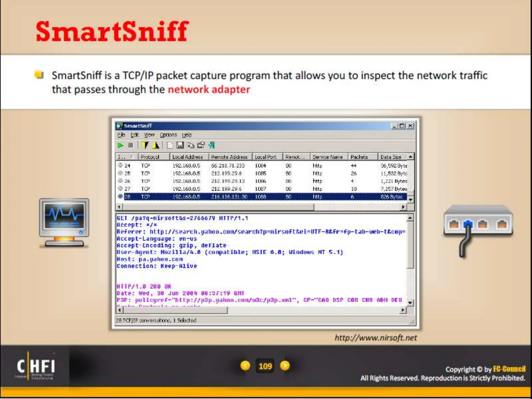Sort by the Service Name column header
The image size is (532, 399).
329,157
